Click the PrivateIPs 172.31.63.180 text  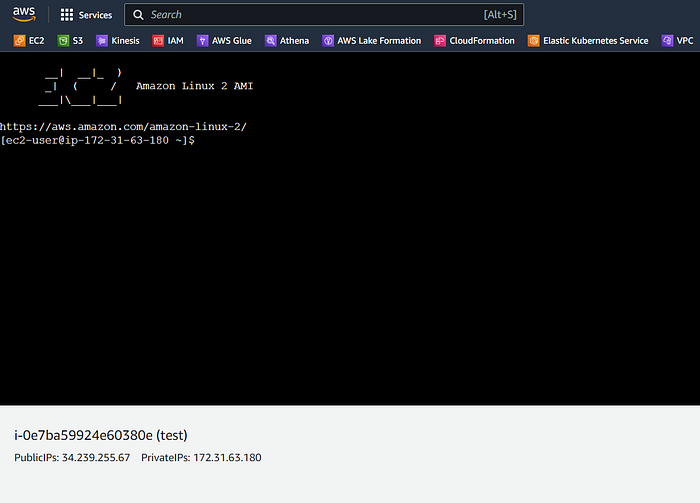point(201,457)
